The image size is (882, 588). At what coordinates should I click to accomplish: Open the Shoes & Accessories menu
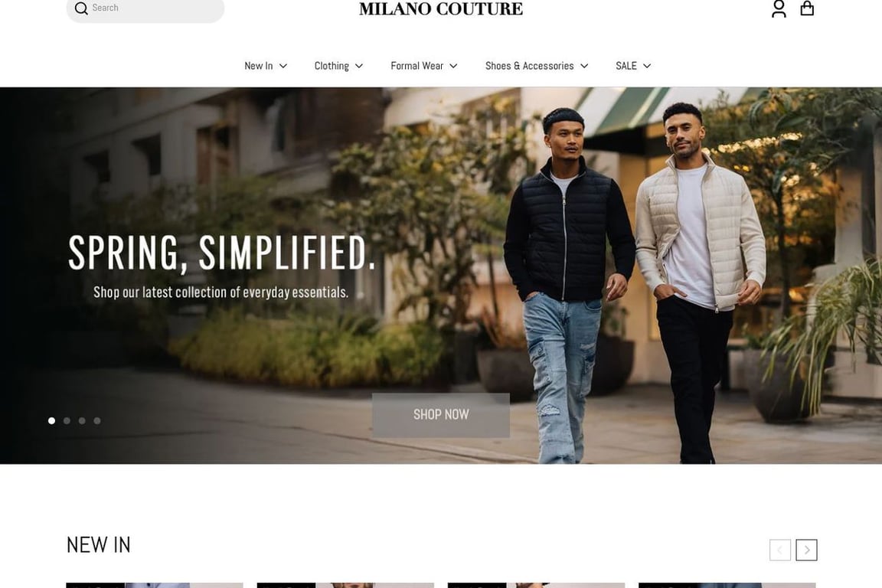pos(537,66)
